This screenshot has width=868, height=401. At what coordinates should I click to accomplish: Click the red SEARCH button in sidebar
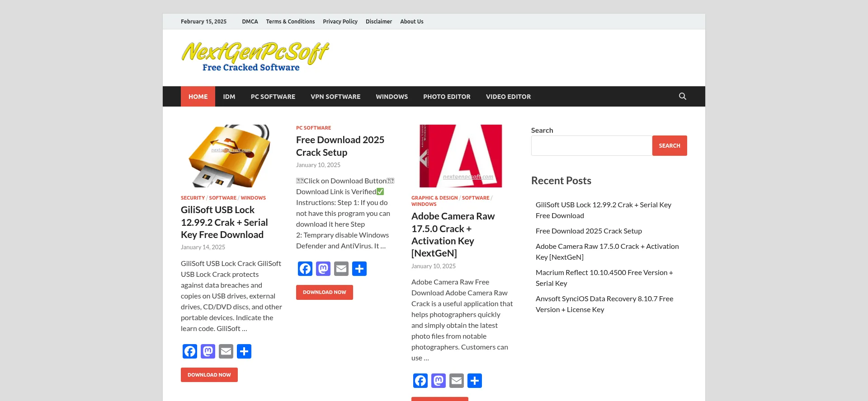tap(670, 145)
